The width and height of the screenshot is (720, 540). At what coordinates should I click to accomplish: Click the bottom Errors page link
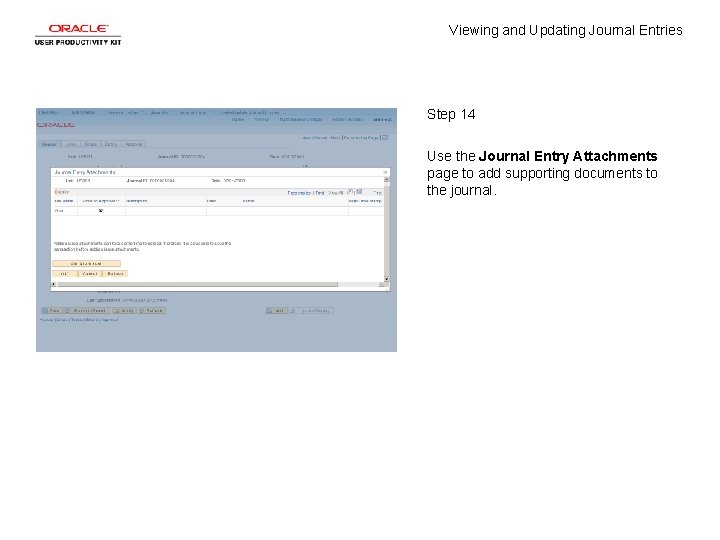point(92,320)
